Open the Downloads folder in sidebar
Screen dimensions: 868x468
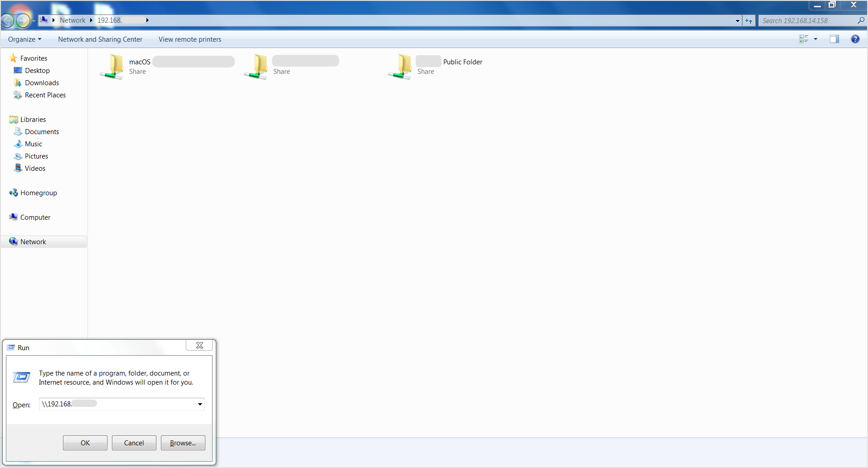point(42,82)
